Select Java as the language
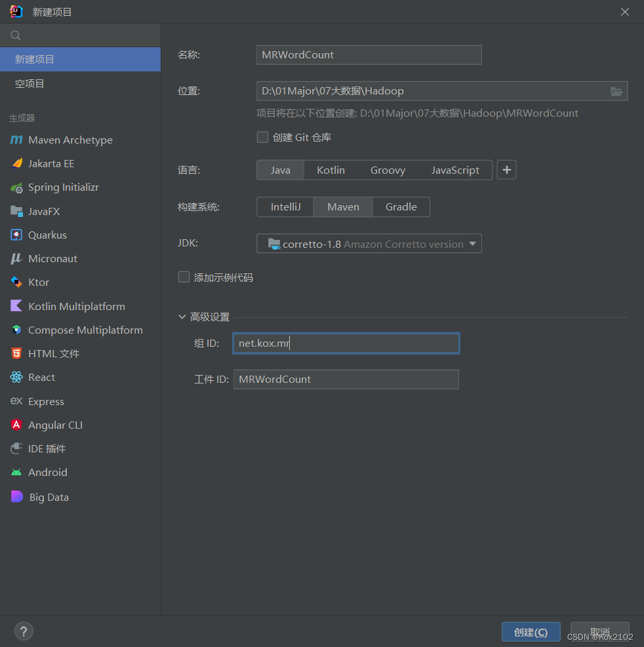 [x=280, y=170]
